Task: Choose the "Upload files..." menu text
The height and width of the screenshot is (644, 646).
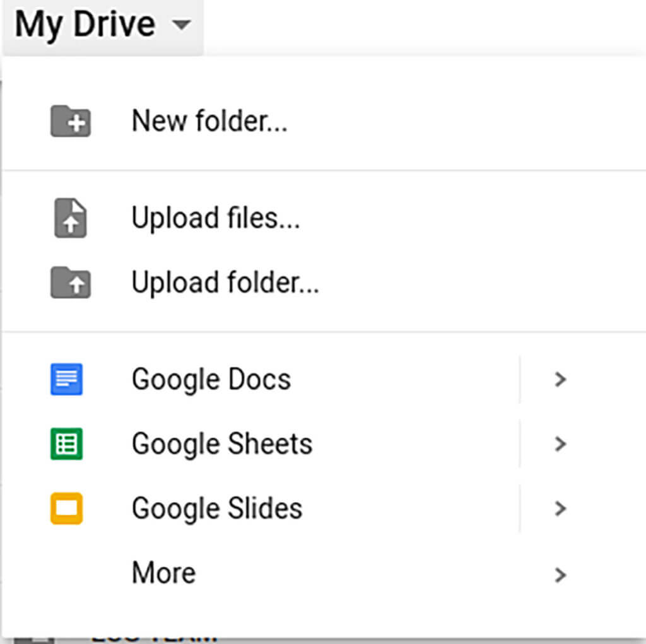Action: 215,218
